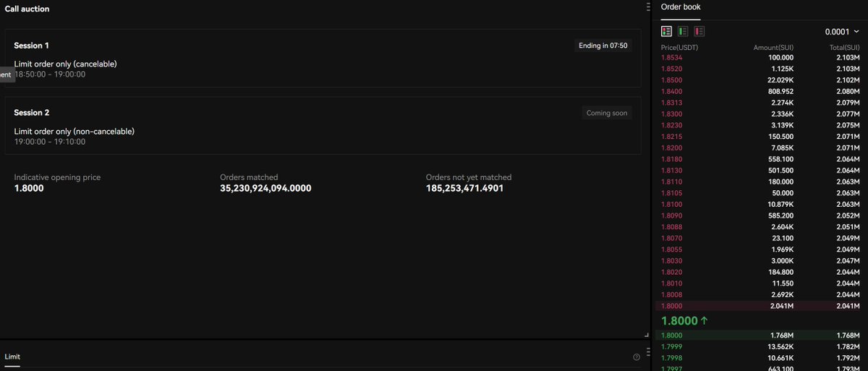868x371 pixels.
Task: Show buy orders only view icon
Action: click(x=683, y=31)
